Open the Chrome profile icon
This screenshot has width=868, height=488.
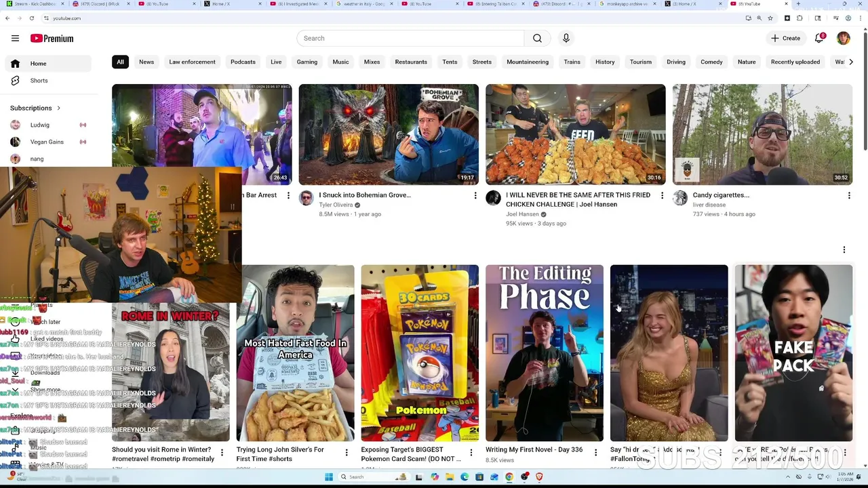(x=848, y=18)
